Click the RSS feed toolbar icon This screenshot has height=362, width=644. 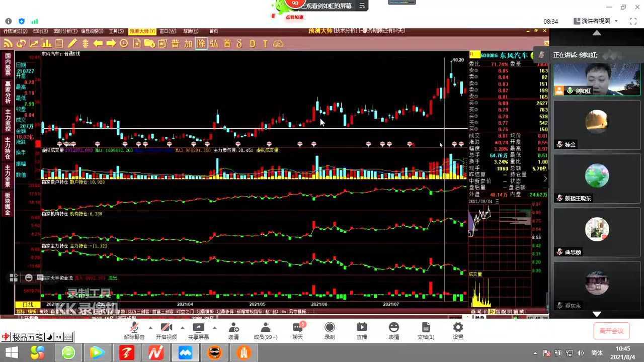click(8, 44)
